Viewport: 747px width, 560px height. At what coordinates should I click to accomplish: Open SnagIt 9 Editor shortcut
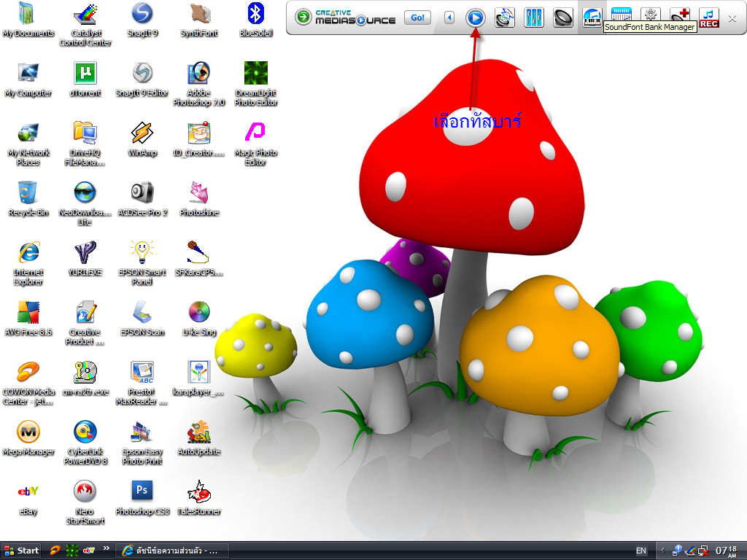coord(142,79)
